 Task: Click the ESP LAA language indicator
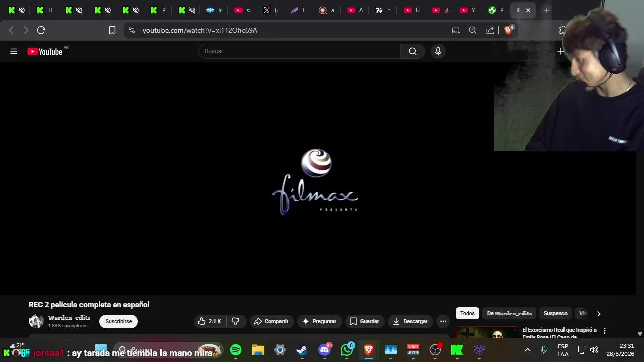click(x=563, y=350)
